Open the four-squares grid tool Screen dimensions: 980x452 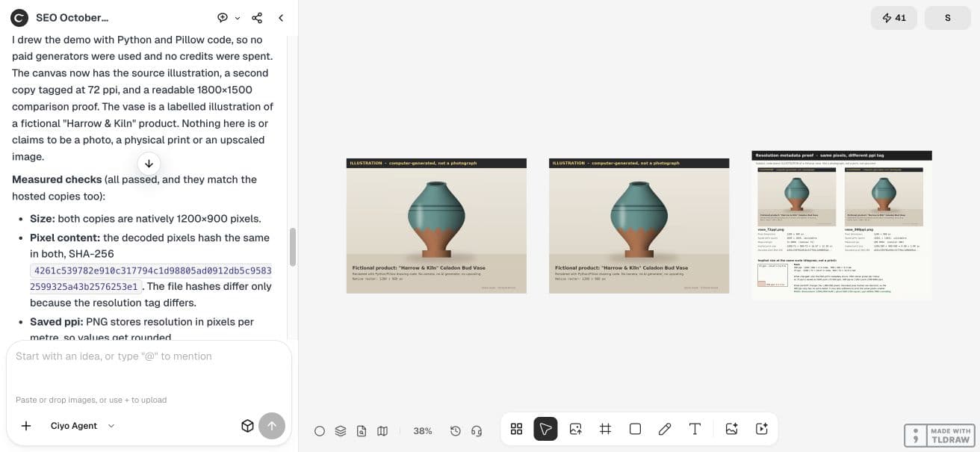[x=516, y=429]
